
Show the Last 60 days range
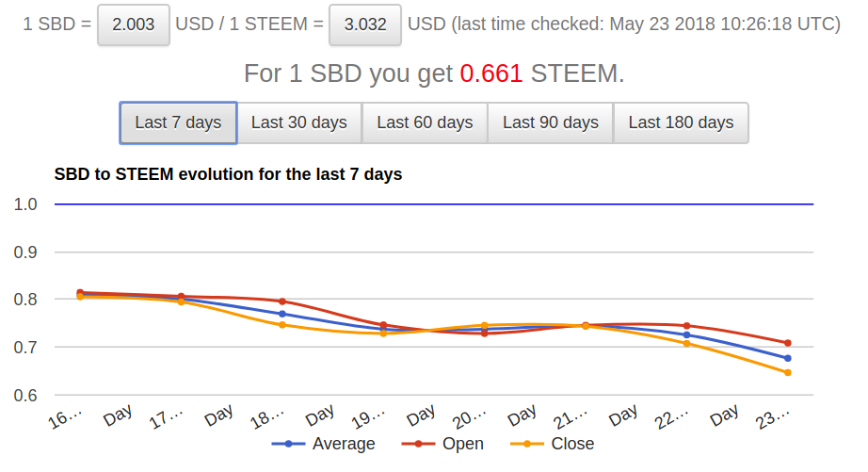(425, 122)
